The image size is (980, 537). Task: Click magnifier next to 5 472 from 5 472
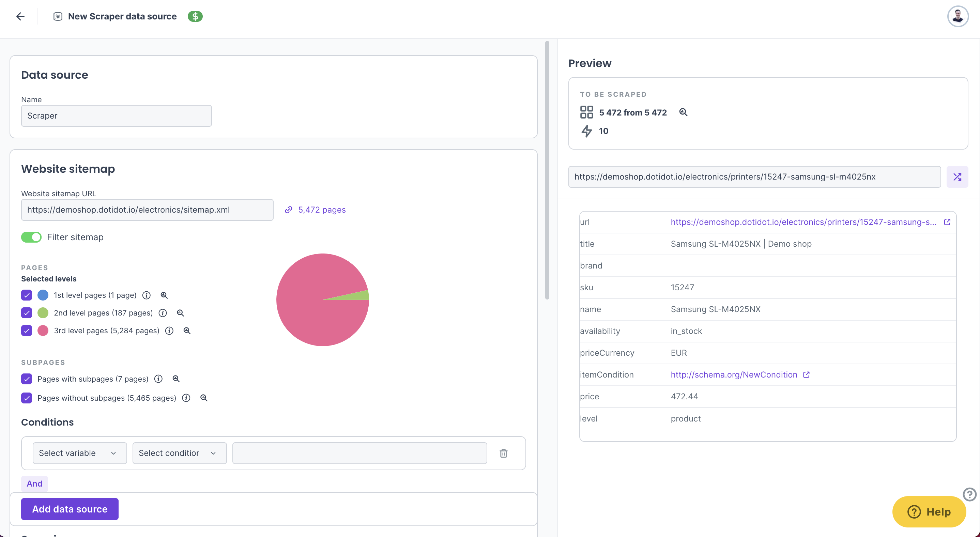tap(683, 112)
